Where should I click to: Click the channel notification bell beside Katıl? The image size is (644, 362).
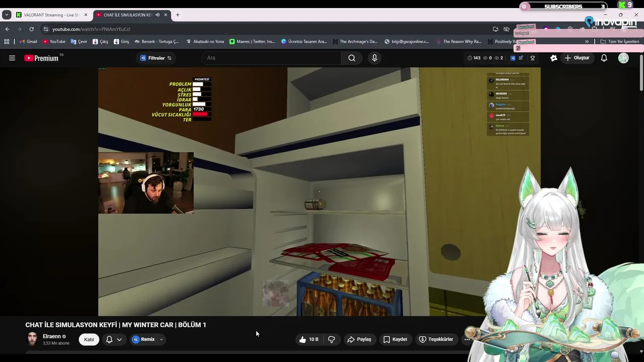[x=109, y=339]
